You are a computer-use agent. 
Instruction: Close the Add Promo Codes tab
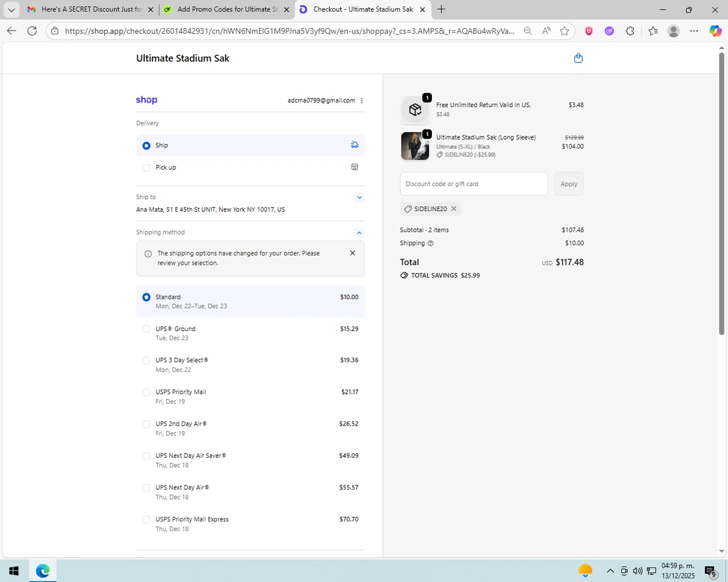(x=286, y=9)
